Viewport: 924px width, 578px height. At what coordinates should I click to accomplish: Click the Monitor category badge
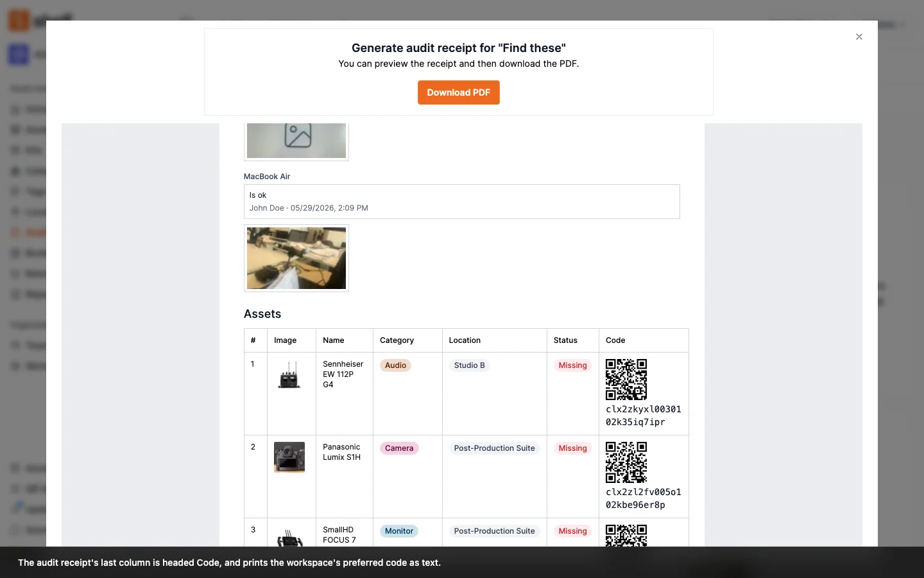(399, 531)
